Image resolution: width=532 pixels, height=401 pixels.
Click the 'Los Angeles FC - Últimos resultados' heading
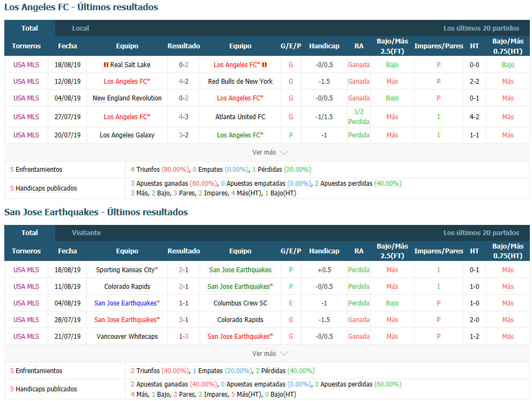[81, 7]
